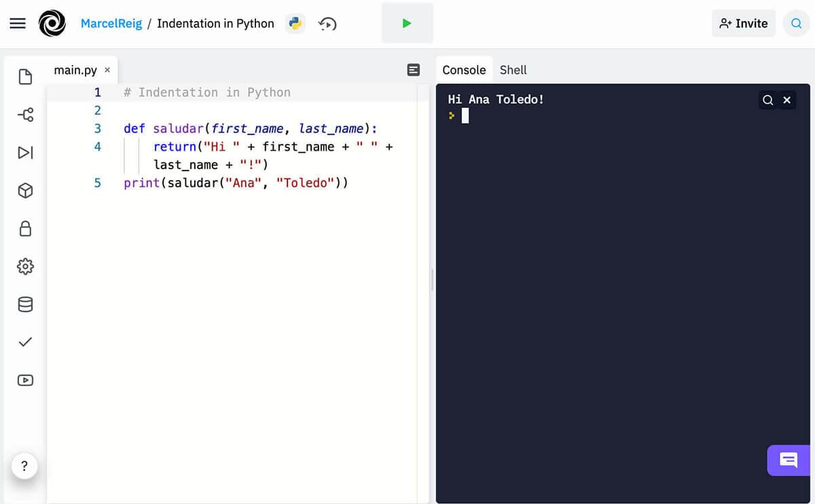
Task: Click the '# Indentation in Python' comment
Action: click(x=207, y=92)
